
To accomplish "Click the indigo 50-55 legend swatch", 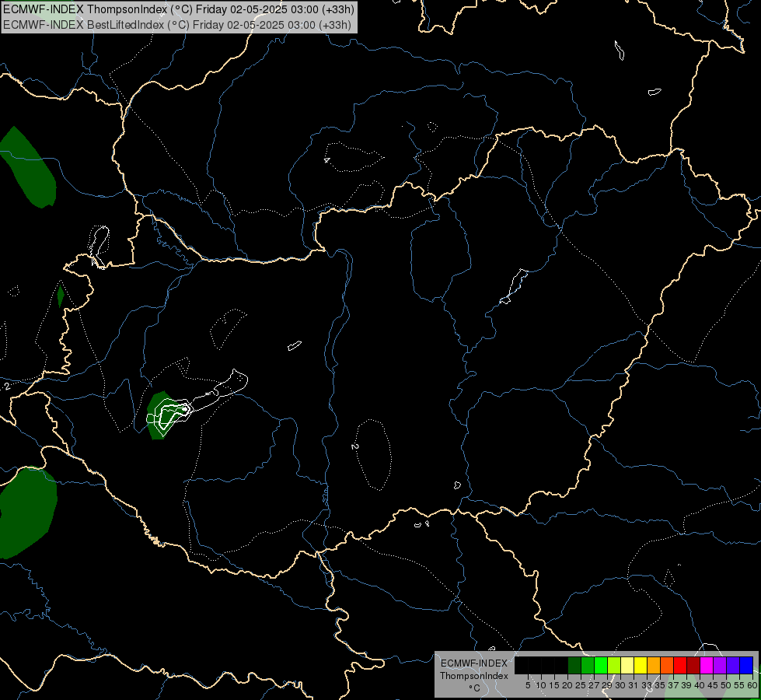I will click(732, 665).
